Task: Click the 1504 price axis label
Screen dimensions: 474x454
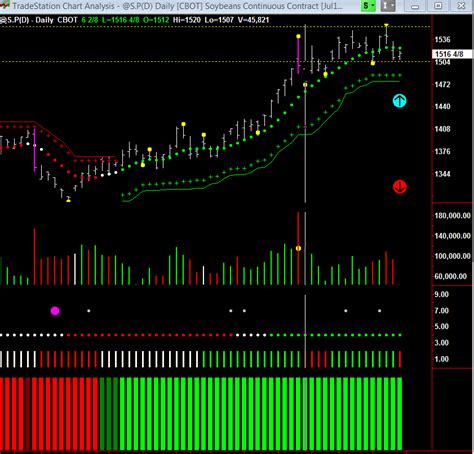Action: pyautogui.click(x=442, y=62)
